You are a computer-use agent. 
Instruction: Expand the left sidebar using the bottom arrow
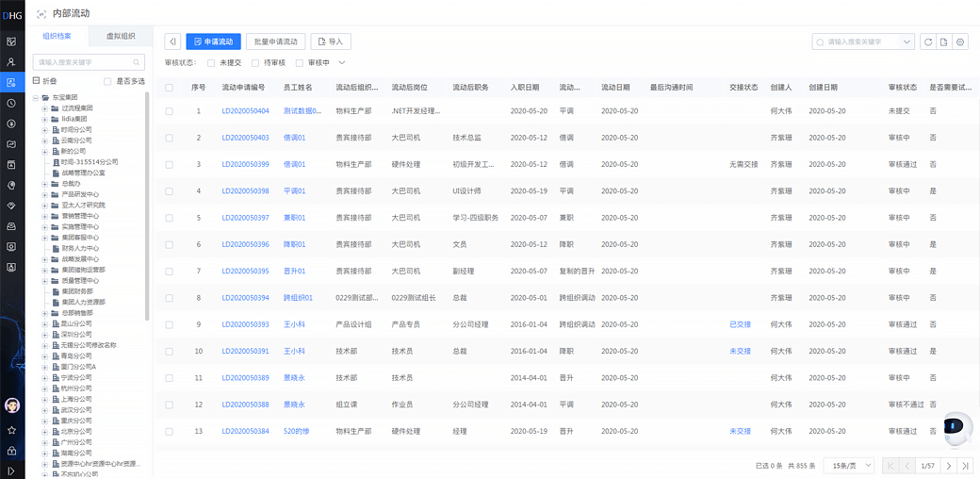tap(11, 470)
